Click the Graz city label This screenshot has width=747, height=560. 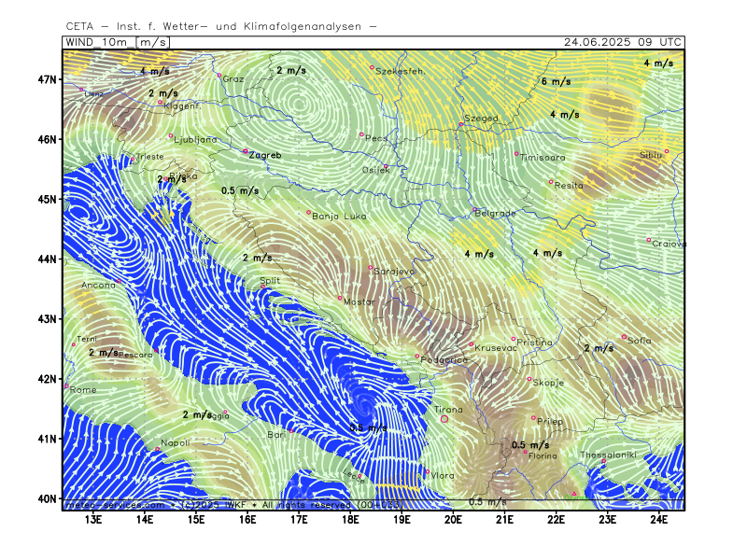tap(233, 79)
